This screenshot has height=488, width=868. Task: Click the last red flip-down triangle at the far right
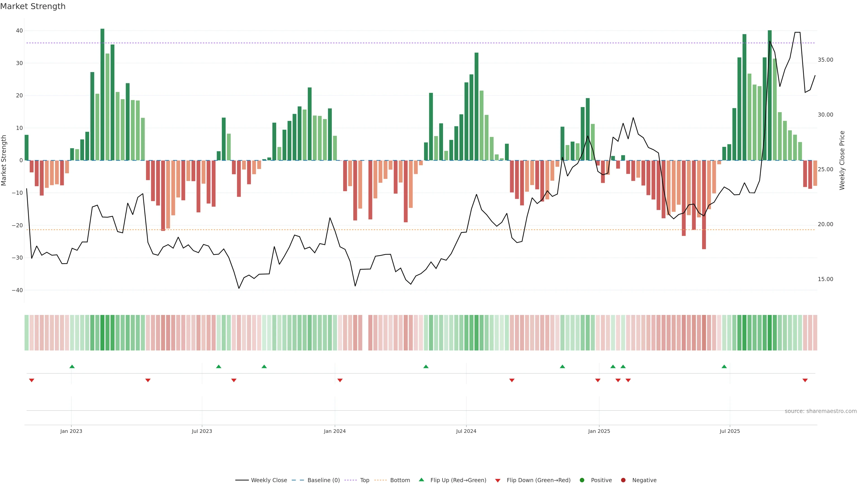[805, 380]
